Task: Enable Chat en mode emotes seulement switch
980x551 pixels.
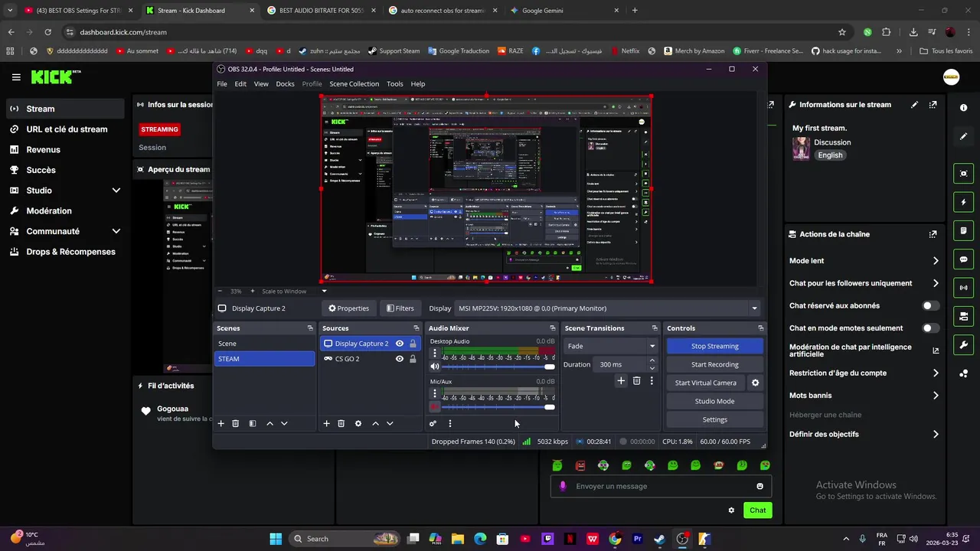Action: tap(930, 328)
